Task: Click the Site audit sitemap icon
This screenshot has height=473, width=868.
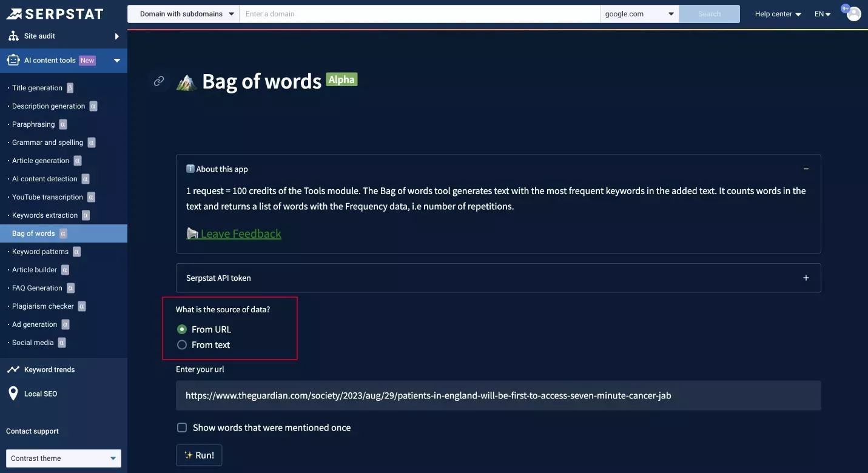Action: pyautogui.click(x=13, y=36)
